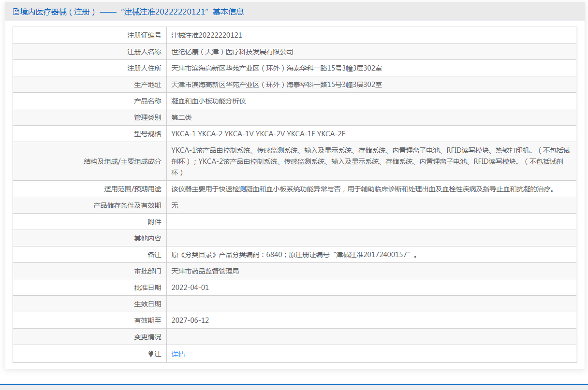
Task: Click the model list starting with YKCA-1 YKCA-2
Action: pos(258,134)
